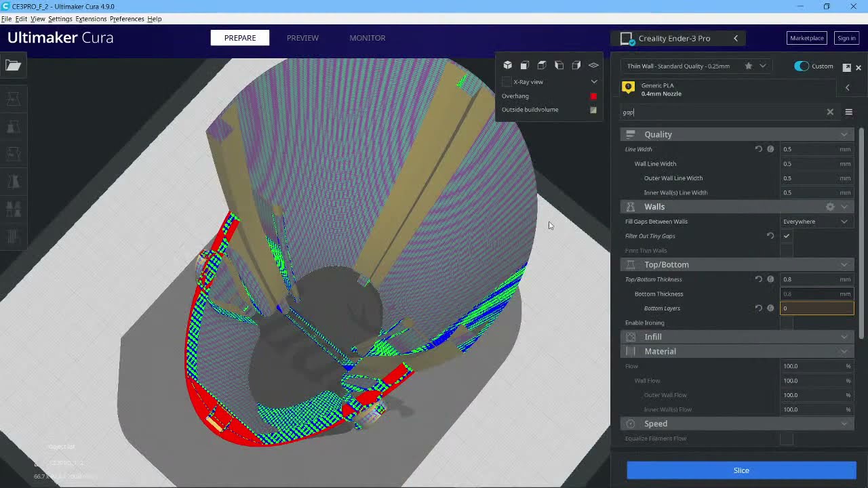
Task: Collapse the Material section
Action: coord(844,352)
